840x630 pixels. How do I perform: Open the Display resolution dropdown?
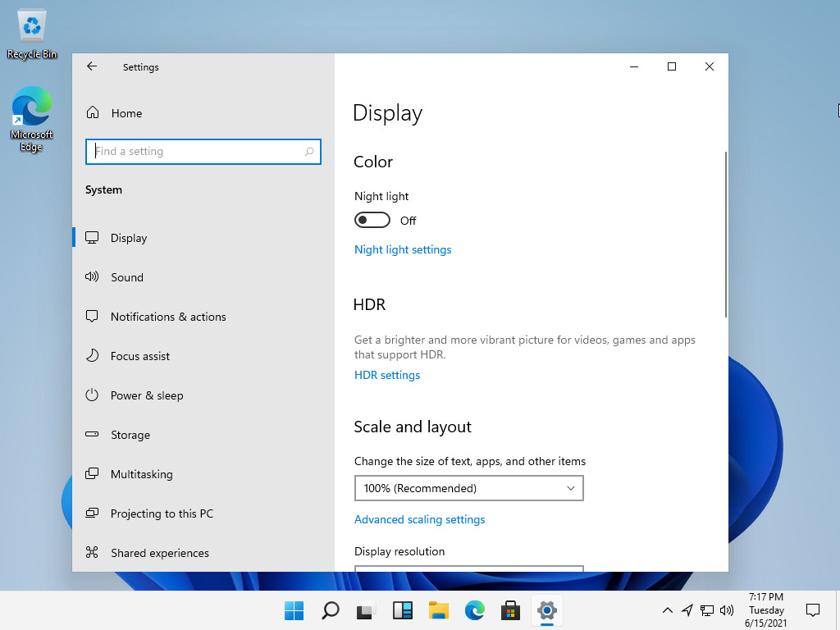point(468,568)
